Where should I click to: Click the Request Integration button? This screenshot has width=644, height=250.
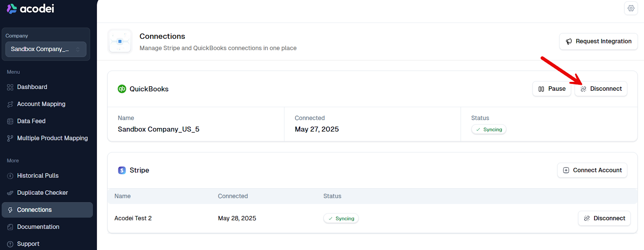pyautogui.click(x=599, y=42)
